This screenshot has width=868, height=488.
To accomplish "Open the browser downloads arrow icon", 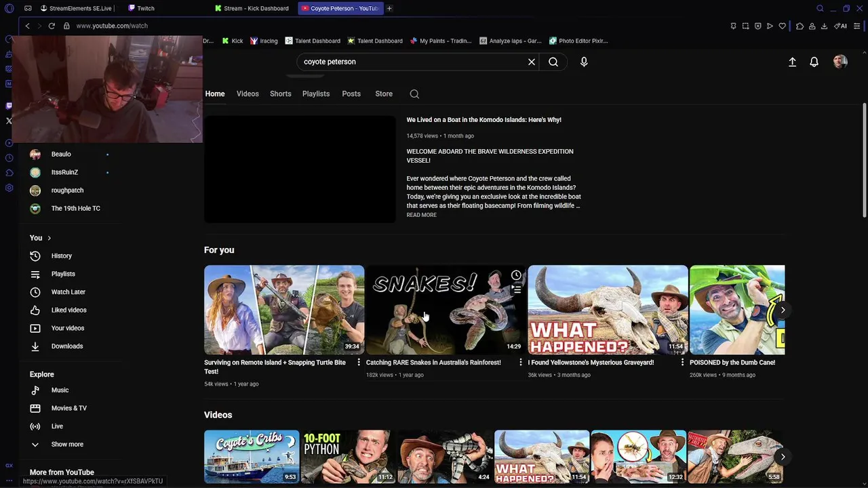I will 824,26.
